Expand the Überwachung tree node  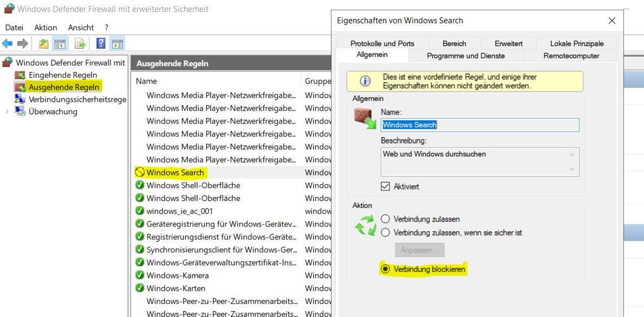tap(7, 112)
